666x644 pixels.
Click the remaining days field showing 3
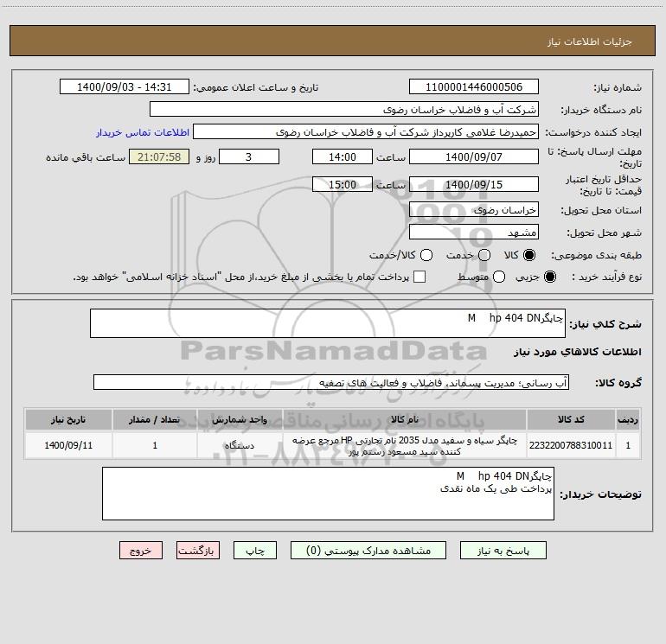coord(249,157)
